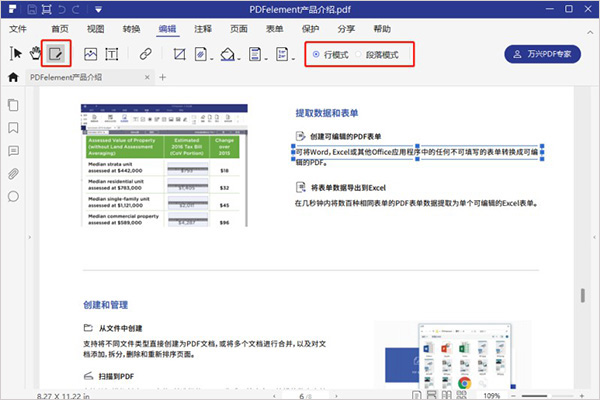Collapse the ribbon with the chevron

(x=590, y=33)
